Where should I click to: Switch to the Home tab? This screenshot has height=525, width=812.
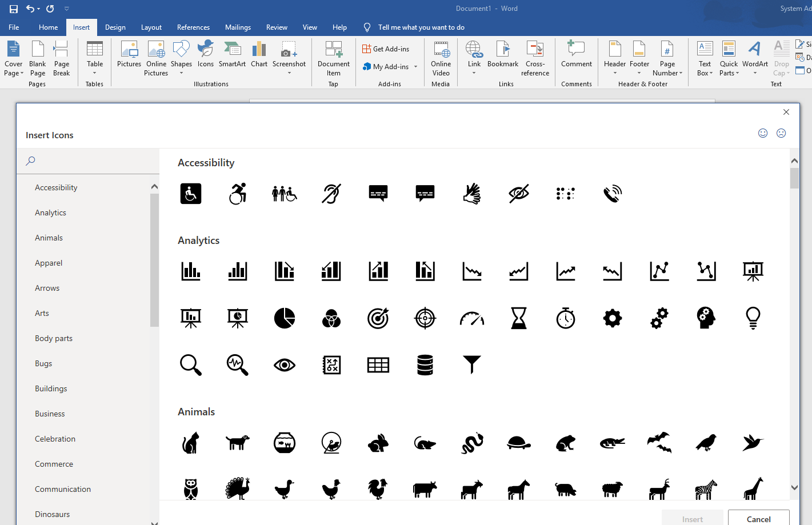[x=49, y=27]
